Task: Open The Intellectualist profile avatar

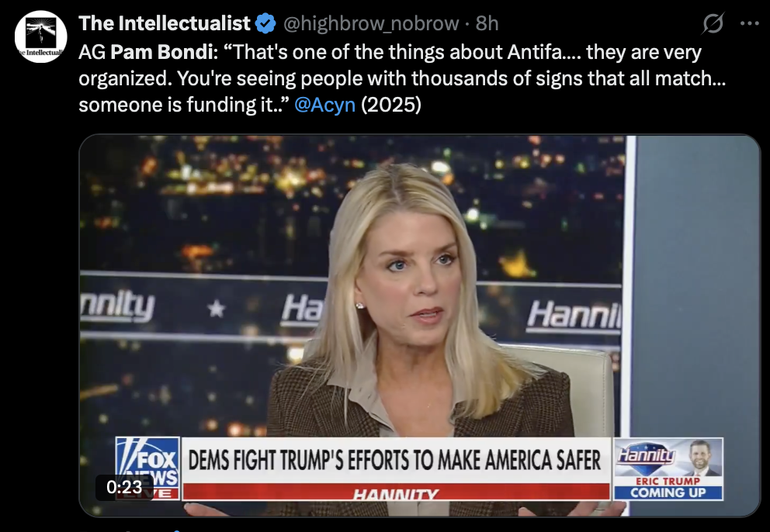Action: click(41, 36)
